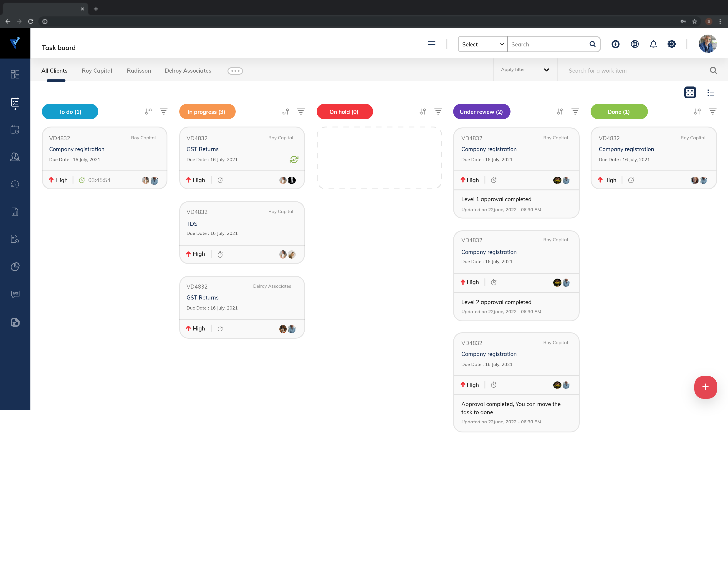Switch to grid board view

pos(690,93)
